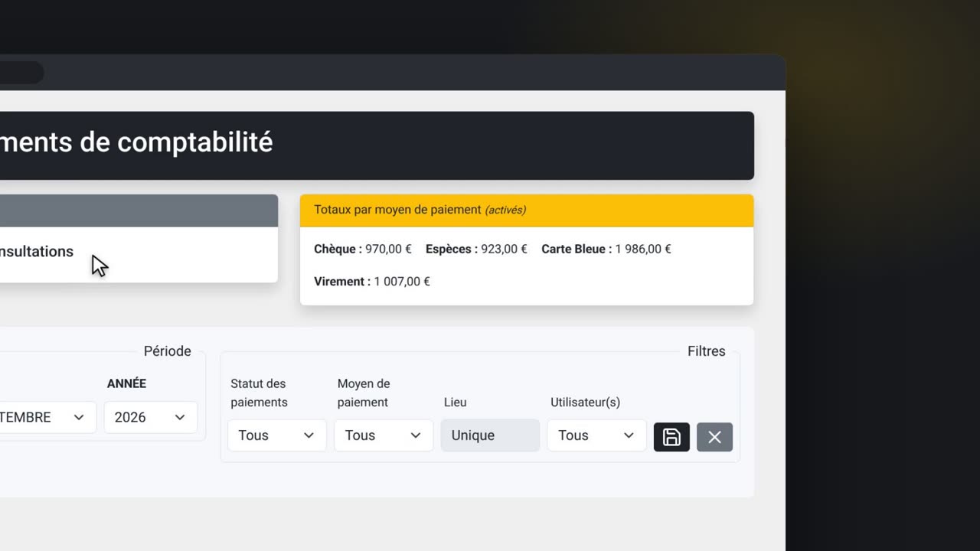The image size is (980, 551).
Task: Open the Moyen de paiement dropdown
Action: 384,435
